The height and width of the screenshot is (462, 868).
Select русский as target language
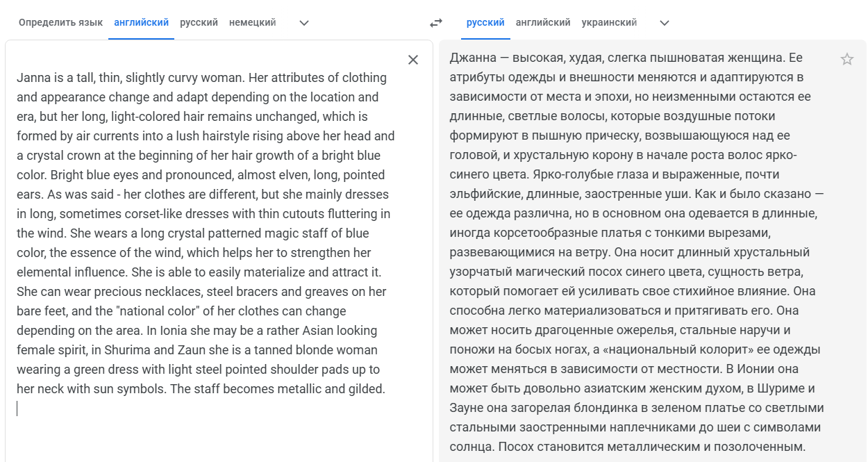point(485,22)
